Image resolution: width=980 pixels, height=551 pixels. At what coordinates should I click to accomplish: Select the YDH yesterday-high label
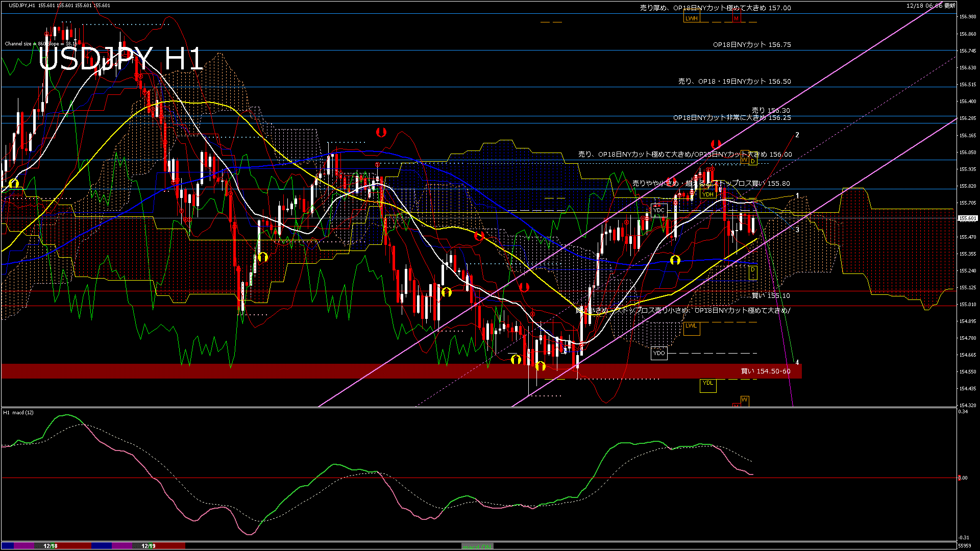point(707,194)
